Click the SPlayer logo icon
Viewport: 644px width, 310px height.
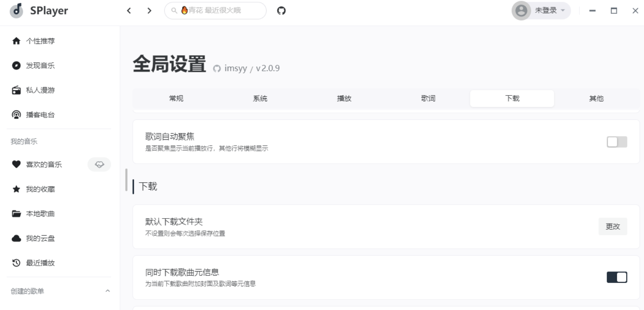tap(16, 11)
